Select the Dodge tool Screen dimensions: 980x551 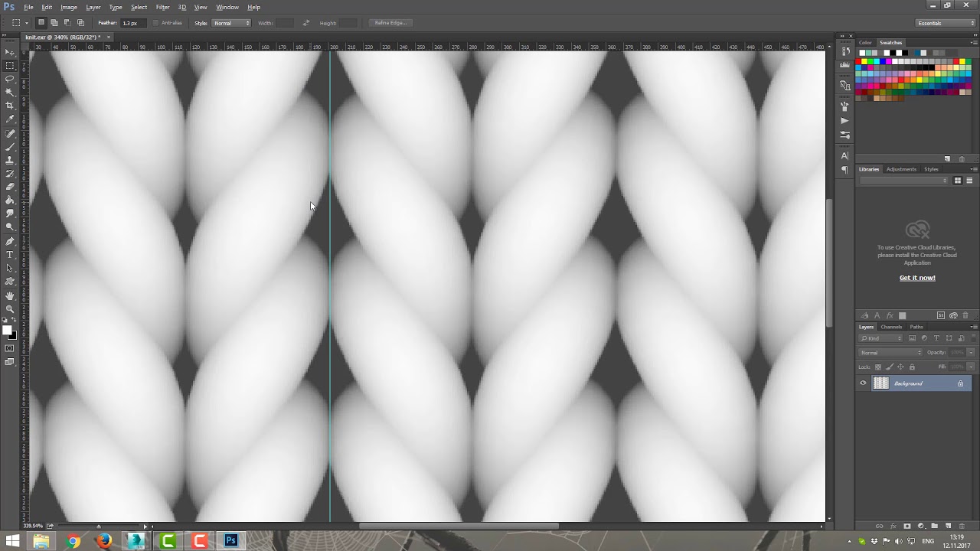[x=10, y=227]
